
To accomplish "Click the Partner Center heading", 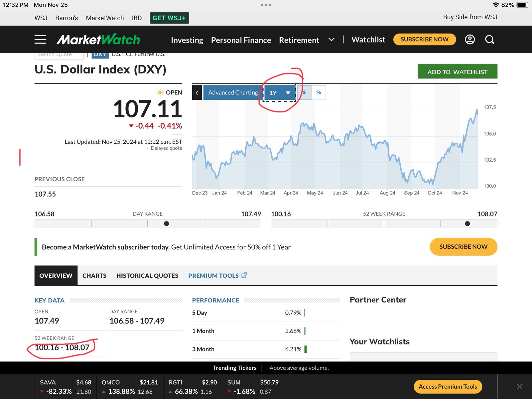I will pyautogui.click(x=378, y=300).
